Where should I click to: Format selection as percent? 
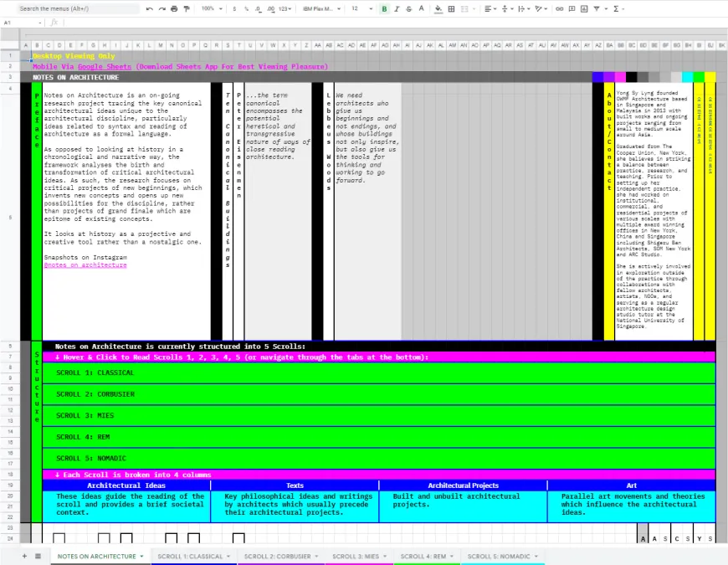[247, 9]
